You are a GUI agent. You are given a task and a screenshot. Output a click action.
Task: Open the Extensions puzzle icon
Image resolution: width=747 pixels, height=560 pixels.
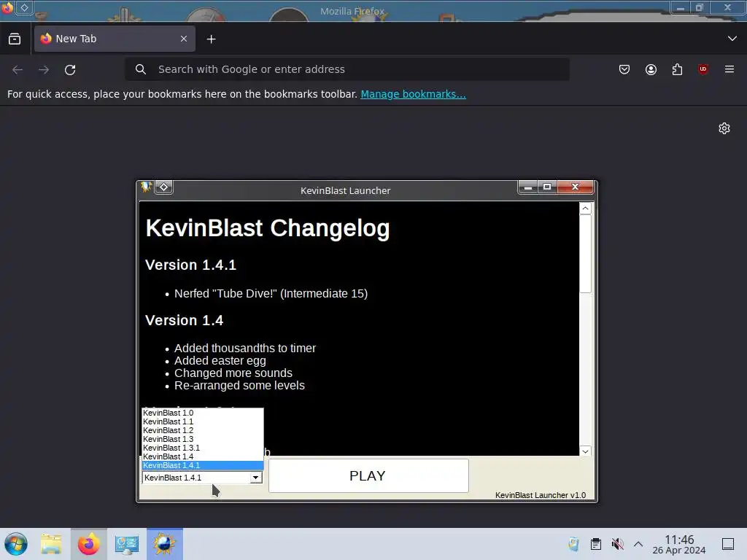click(x=677, y=69)
